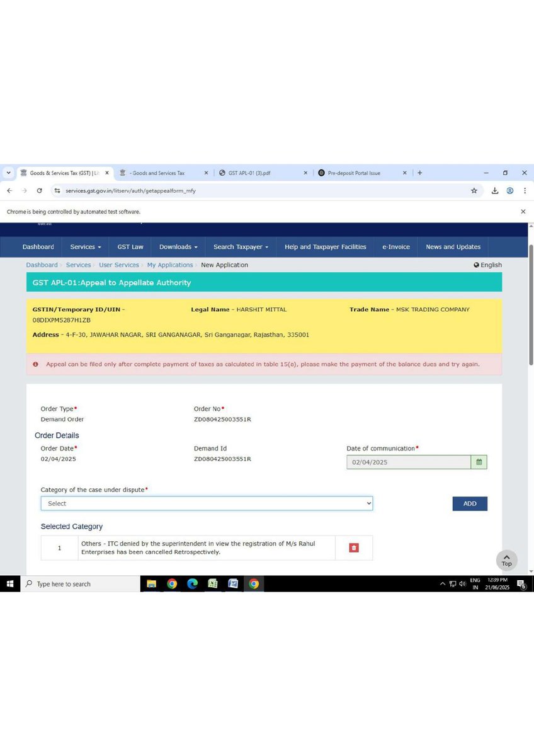Image resolution: width=534 pixels, height=756 pixels.
Task: Click the ENG IN language indicator
Action: point(475,584)
